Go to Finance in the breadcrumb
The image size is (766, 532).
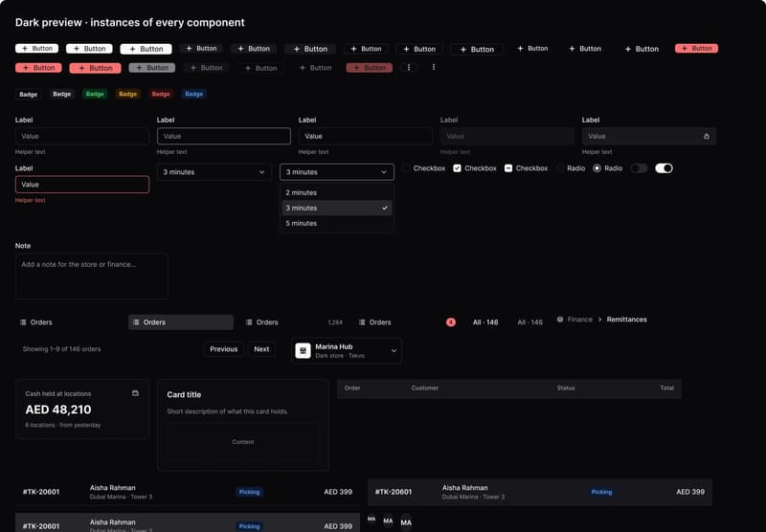[x=580, y=320]
